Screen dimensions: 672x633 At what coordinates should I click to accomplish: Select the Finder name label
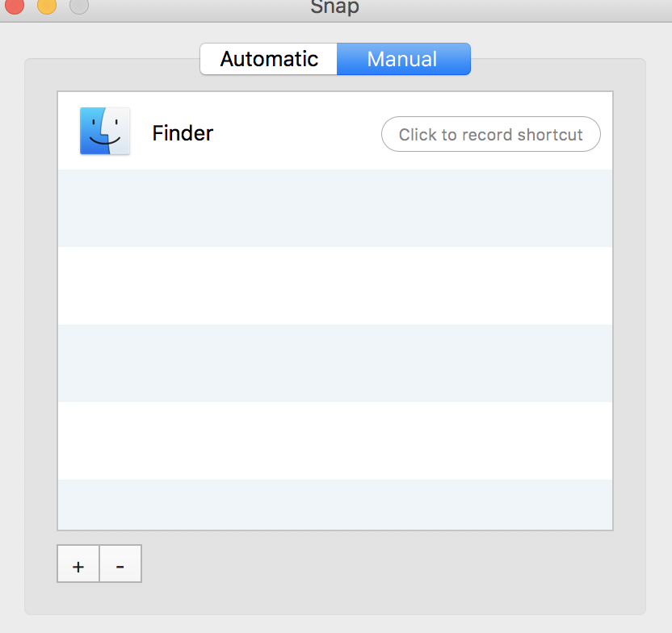pos(183,133)
